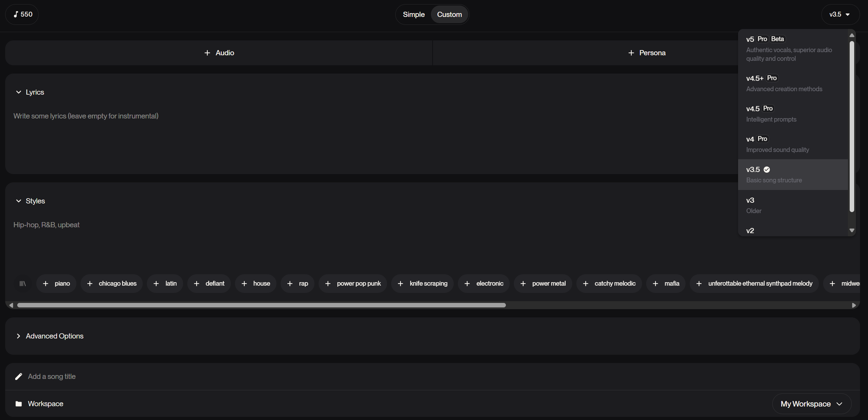The height and width of the screenshot is (420, 868).
Task: Switch to Simple mode
Action: point(414,15)
